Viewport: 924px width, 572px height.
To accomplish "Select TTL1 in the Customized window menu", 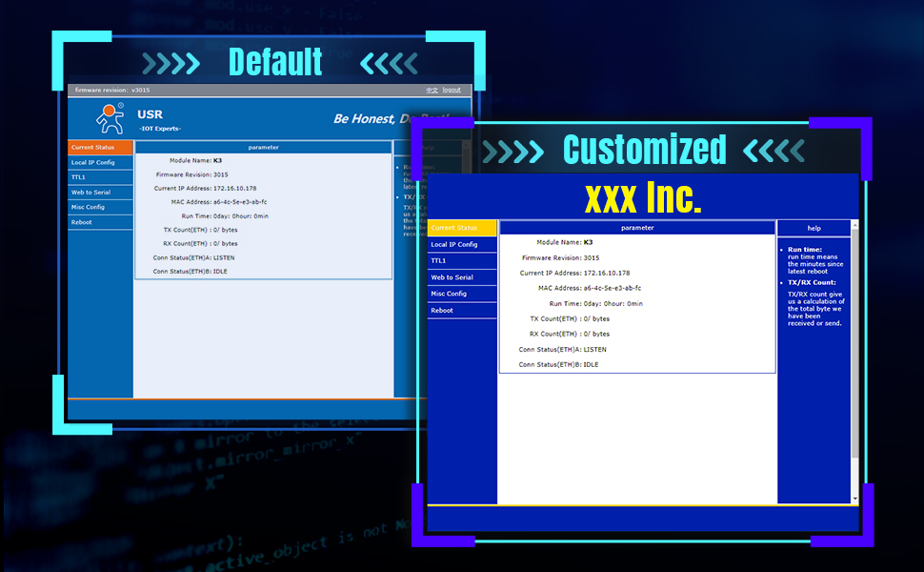I will (462, 260).
